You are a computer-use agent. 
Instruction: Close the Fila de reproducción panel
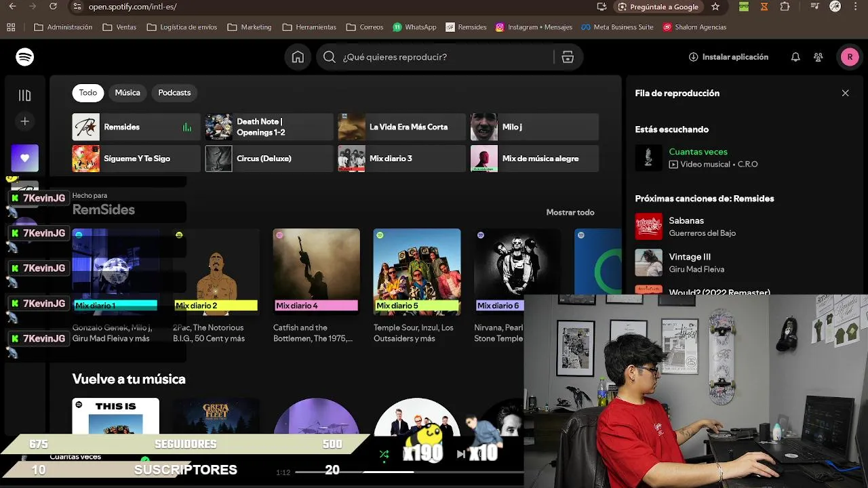point(845,93)
